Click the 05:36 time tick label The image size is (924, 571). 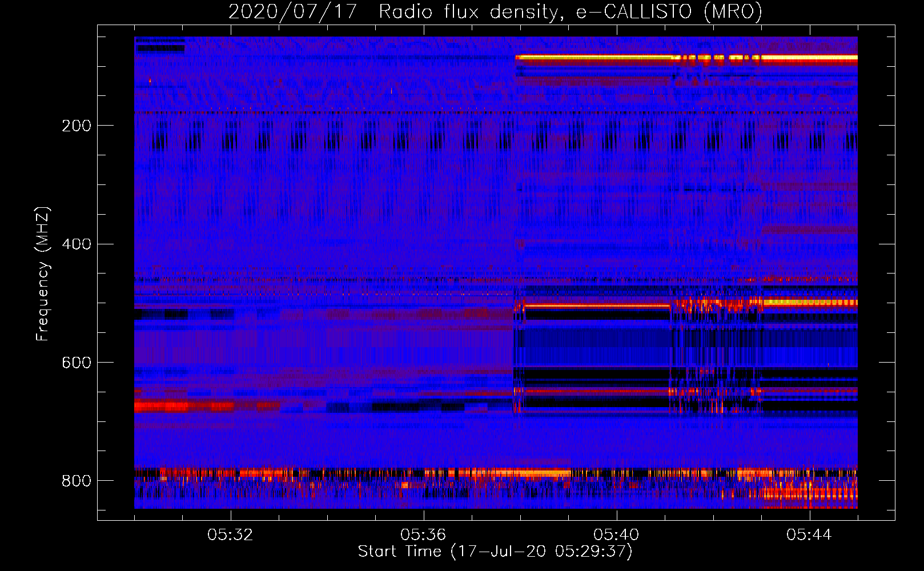[423, 535]
